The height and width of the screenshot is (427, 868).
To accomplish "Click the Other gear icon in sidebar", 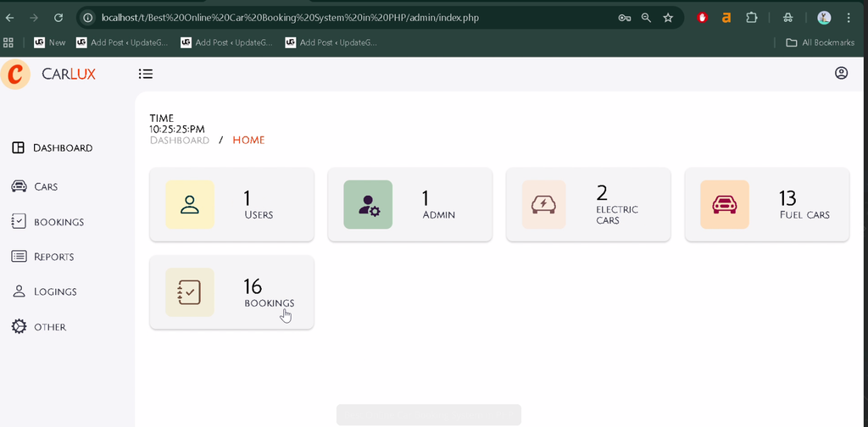I will point(19,326).
